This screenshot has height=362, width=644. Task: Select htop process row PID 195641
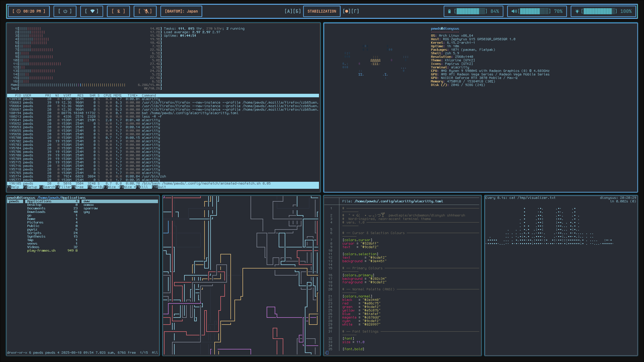click(163, 120)
